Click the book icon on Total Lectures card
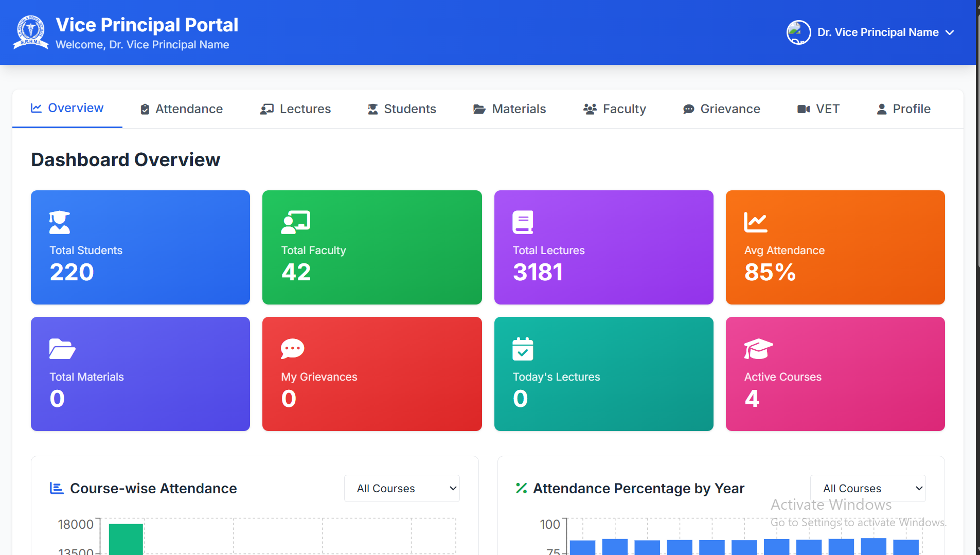980x555 pixels. (523, 222)
